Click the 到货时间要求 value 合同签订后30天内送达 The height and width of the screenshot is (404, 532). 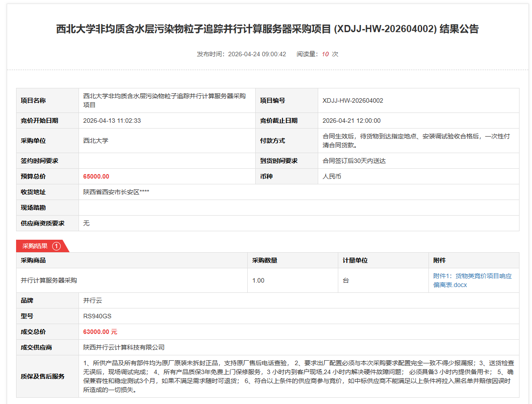point(354,161)
